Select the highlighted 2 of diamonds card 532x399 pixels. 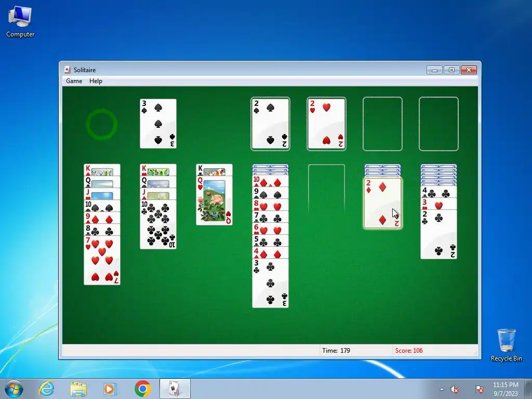point(383,203)
